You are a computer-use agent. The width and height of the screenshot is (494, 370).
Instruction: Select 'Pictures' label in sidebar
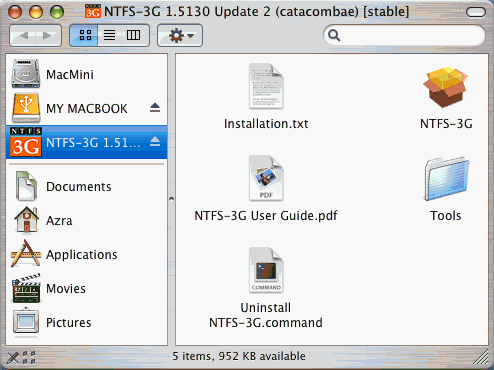(x=69, y=323)
